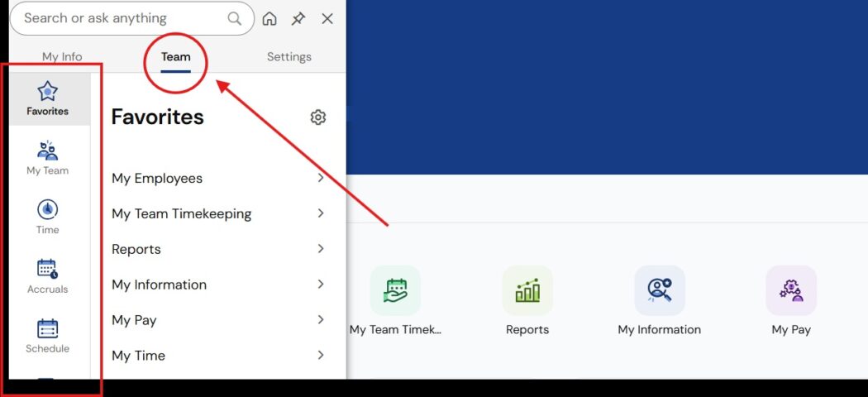Viewport: 868px width, 397px height.
Task: Click the search magnifier icon
Action: tap(235, 18)
